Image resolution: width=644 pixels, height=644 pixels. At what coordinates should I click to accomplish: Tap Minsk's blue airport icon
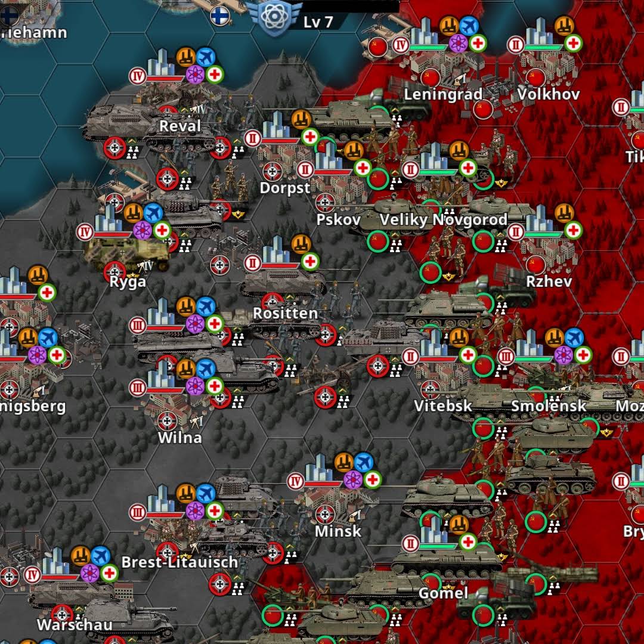(364, 462)
